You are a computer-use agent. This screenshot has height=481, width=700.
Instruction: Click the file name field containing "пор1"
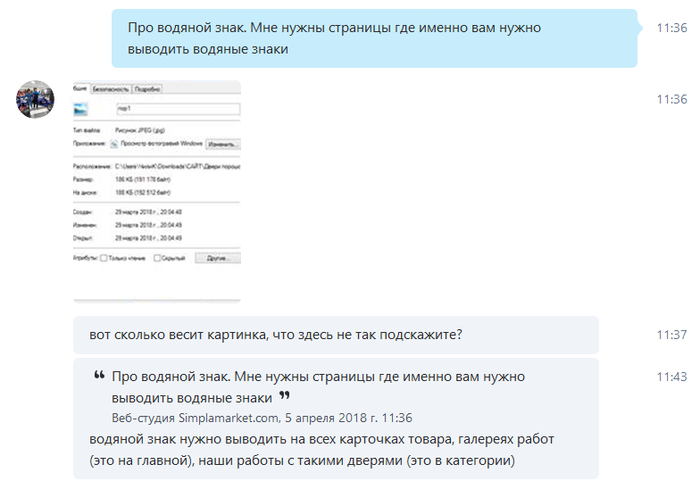click(x=176, y=109)
